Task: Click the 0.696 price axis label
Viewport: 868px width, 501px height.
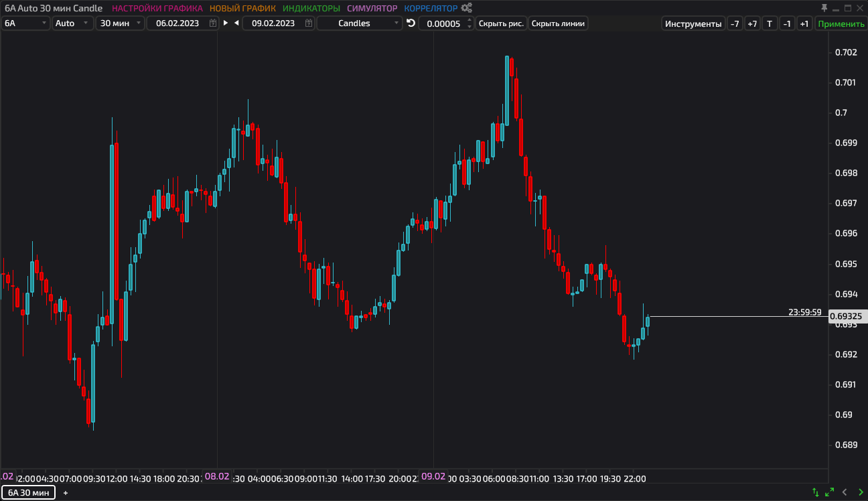Action: coord(846,233)
